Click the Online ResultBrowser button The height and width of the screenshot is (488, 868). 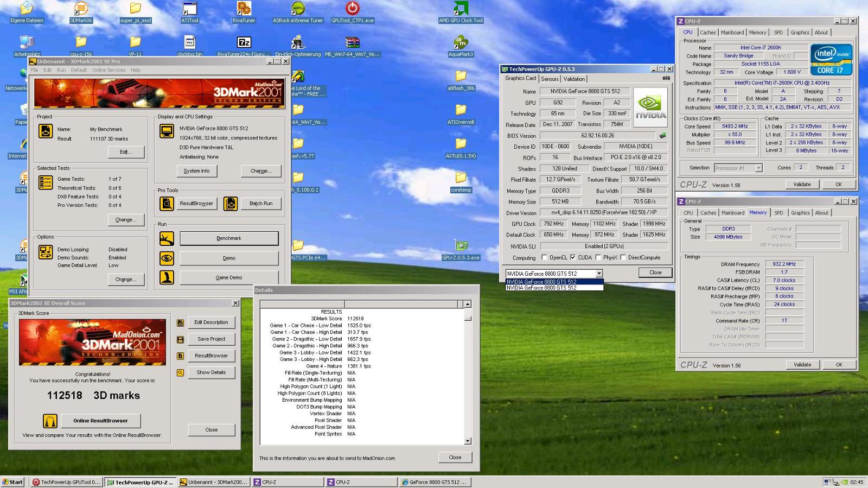tap(101, 421)
